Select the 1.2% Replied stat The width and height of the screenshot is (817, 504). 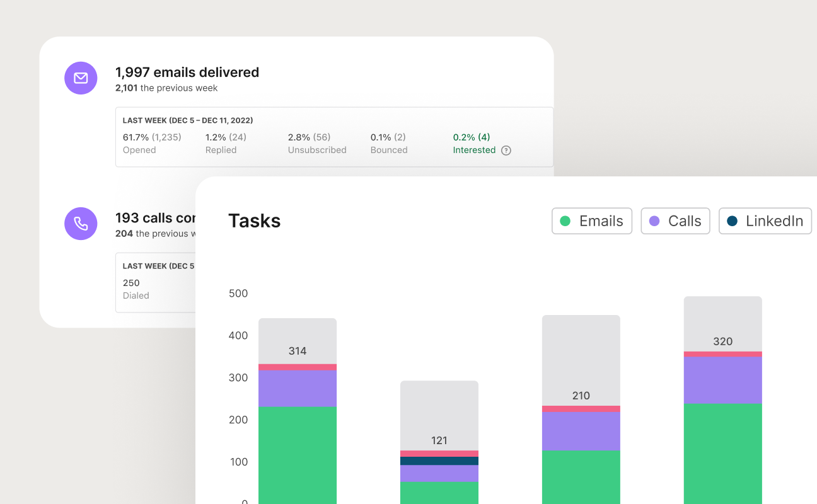[226, 143]
